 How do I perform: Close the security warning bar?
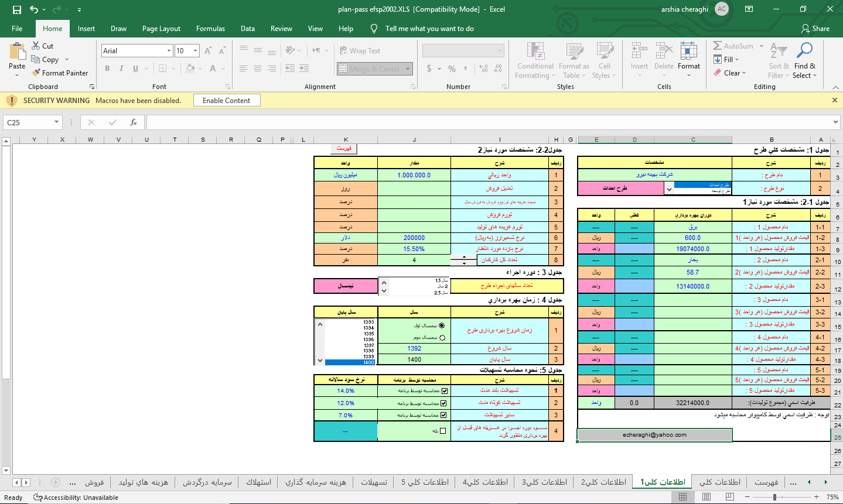pos(835,101)
